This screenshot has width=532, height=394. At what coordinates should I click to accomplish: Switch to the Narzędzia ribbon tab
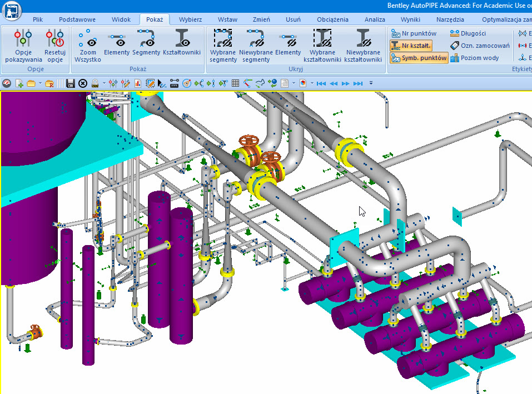[x=450, y=19]
